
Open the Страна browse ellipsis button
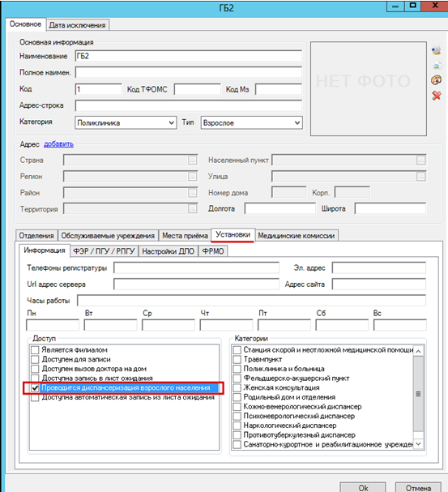(x=193, y=160)
